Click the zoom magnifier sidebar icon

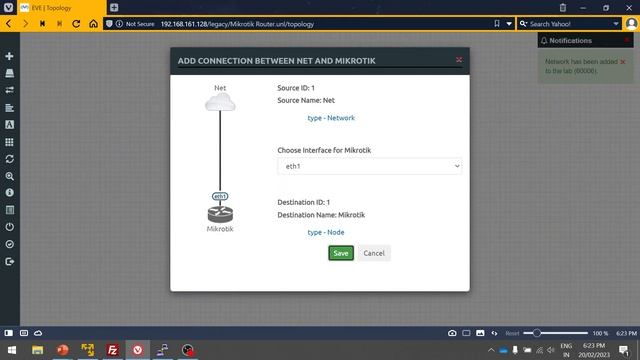pyautogui.click(x=9, y=176)
